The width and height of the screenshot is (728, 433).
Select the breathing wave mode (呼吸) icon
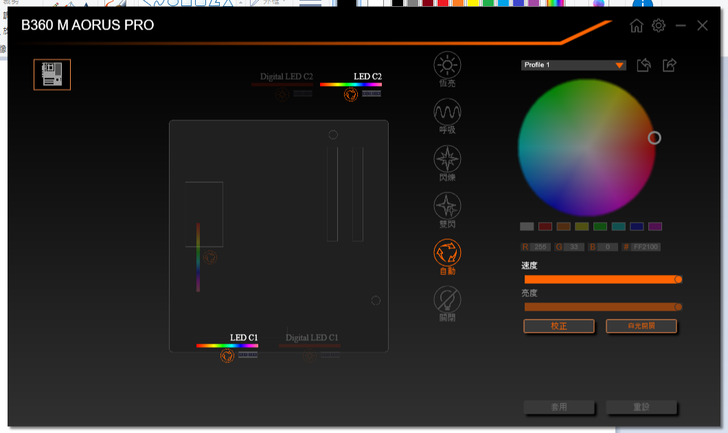447,112
